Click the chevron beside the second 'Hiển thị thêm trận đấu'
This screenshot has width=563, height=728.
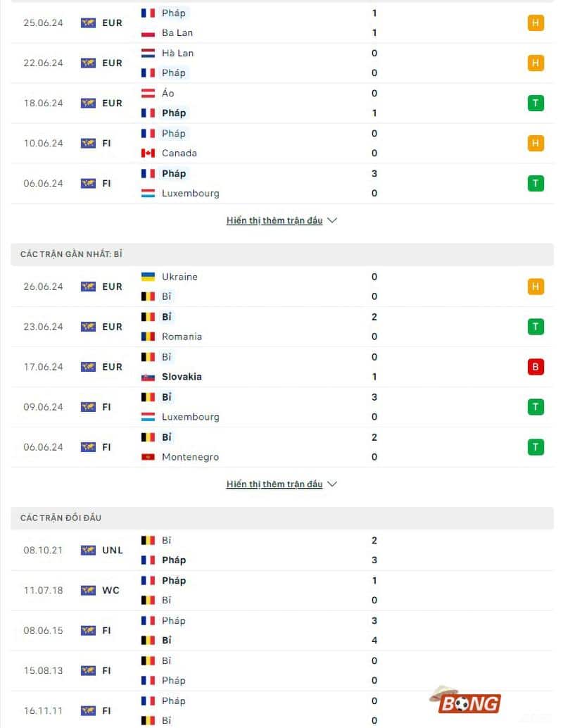pyautogui.click(x=333, y=484)
